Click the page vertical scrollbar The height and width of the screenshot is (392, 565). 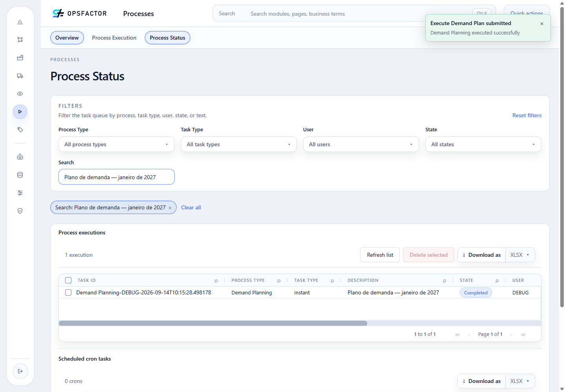click(562, 157)
